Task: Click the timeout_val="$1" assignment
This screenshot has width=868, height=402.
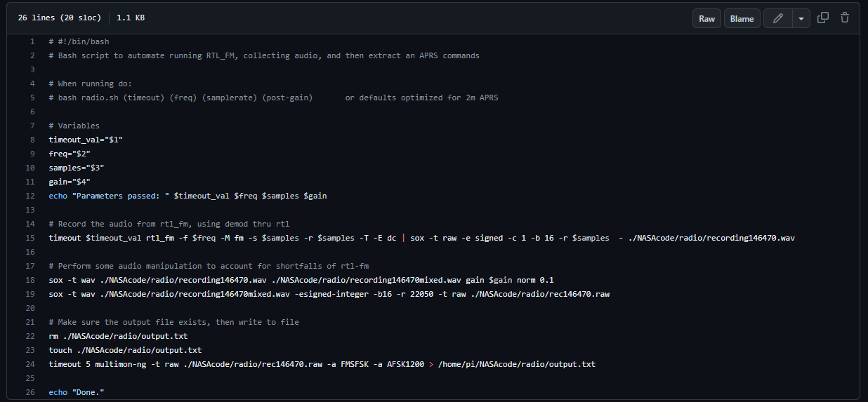Action: click(x=86, y=140)
